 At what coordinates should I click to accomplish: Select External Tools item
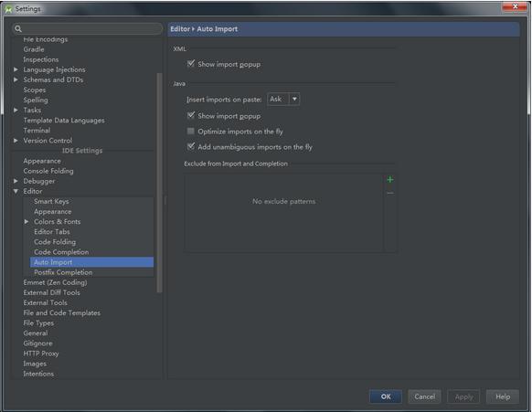45,302
